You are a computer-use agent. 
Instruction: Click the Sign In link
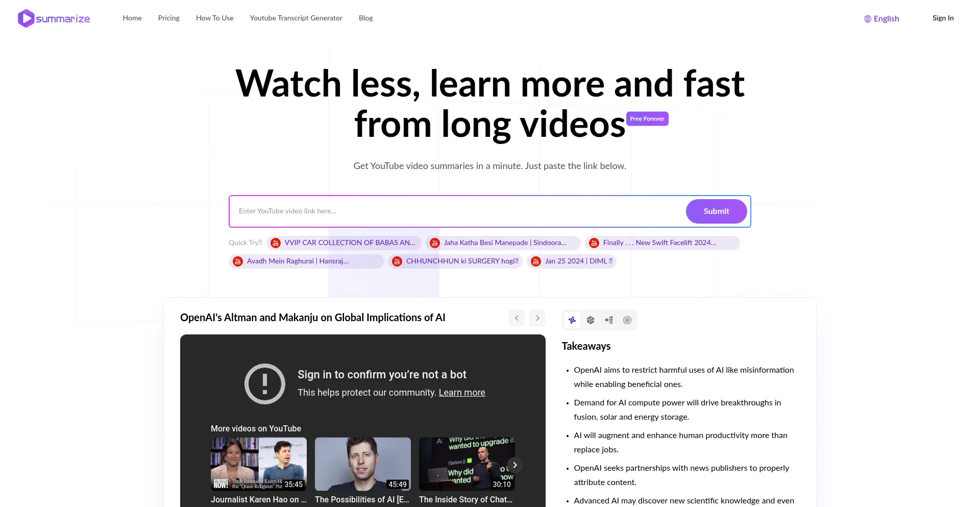tap(943, 18)
